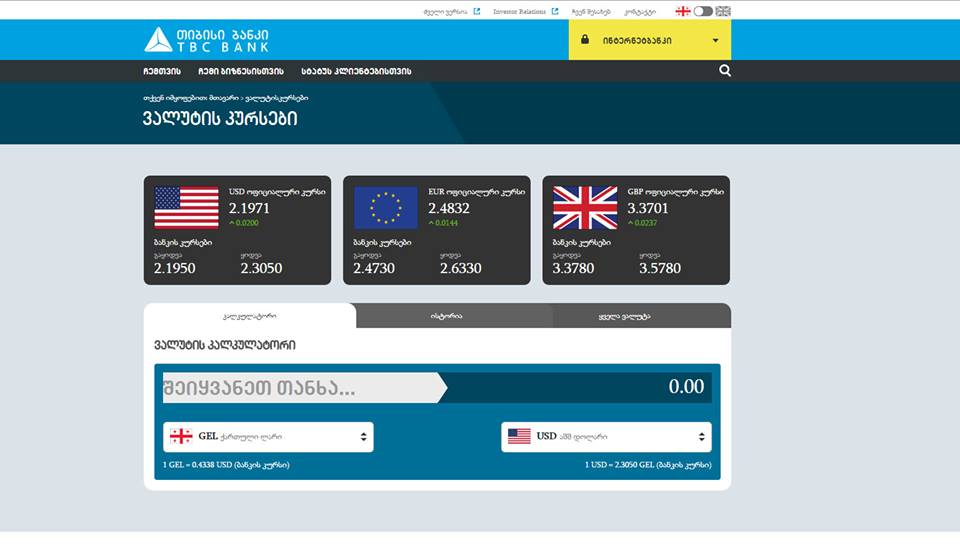Click the GBP official rate 3.3701
Image resolution: width=960 pixels, height=553 pixels.
point(648,208)
